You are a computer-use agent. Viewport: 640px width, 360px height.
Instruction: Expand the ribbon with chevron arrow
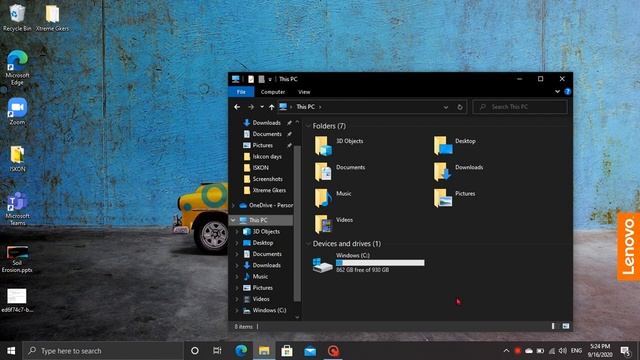(x=557, y=92)
